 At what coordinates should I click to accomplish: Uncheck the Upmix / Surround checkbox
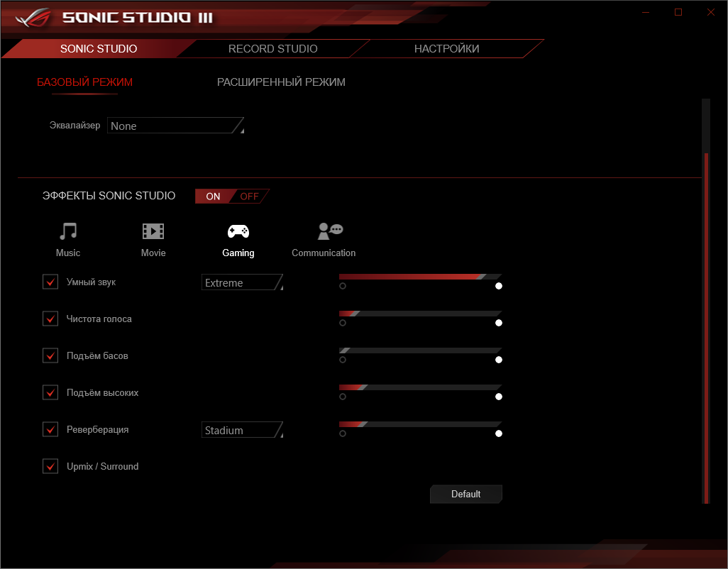[x=50, y=466]
